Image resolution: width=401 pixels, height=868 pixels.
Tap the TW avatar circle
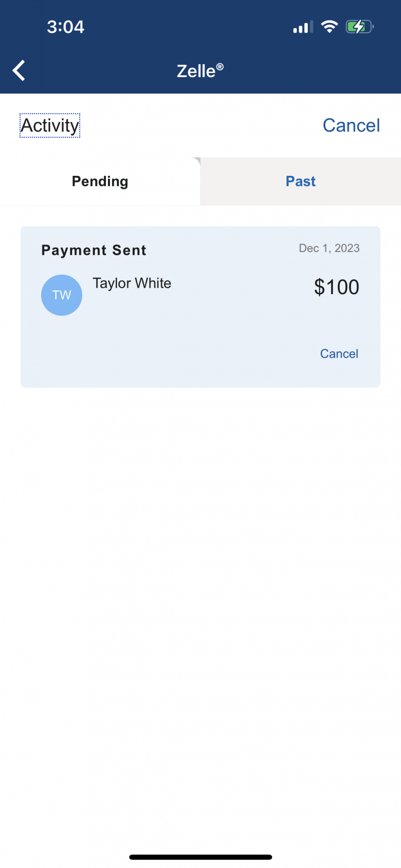coord(62,295)
